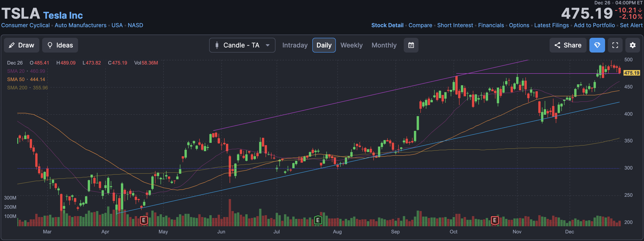Click the blue diamond premium icon
This screenshot has width=644, height=241.
[x=597, y=45]
